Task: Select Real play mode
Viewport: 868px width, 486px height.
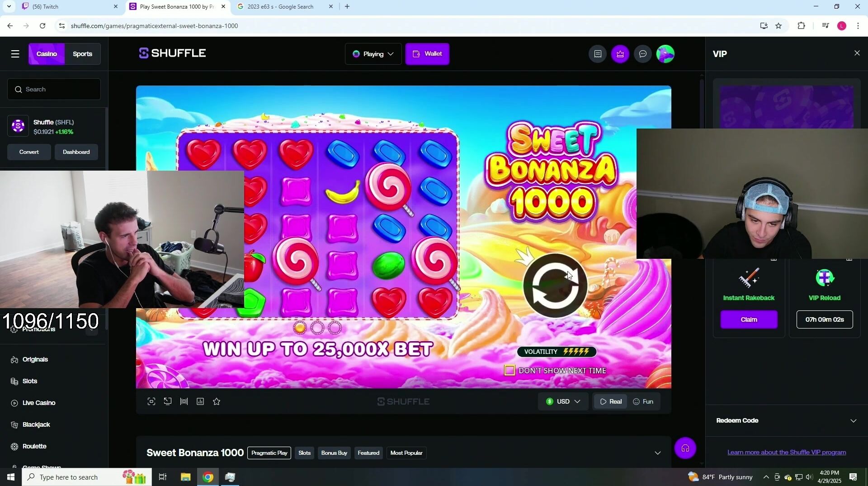Action: pyautogui.click(x=610, y=401)
